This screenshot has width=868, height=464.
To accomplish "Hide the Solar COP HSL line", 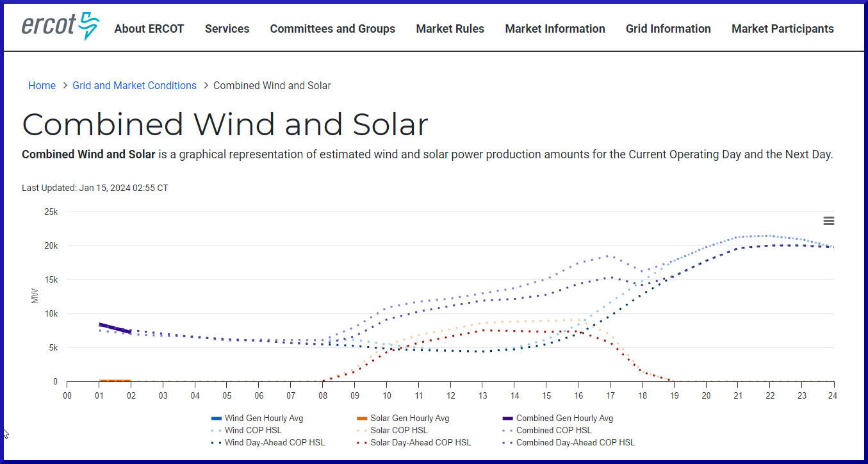I will (398, 431).
